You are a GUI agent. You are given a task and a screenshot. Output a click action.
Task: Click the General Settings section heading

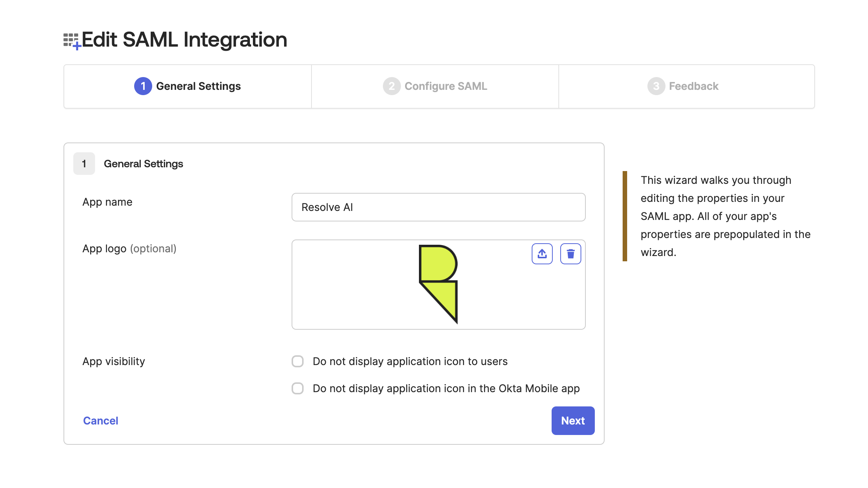coord(144,164)
